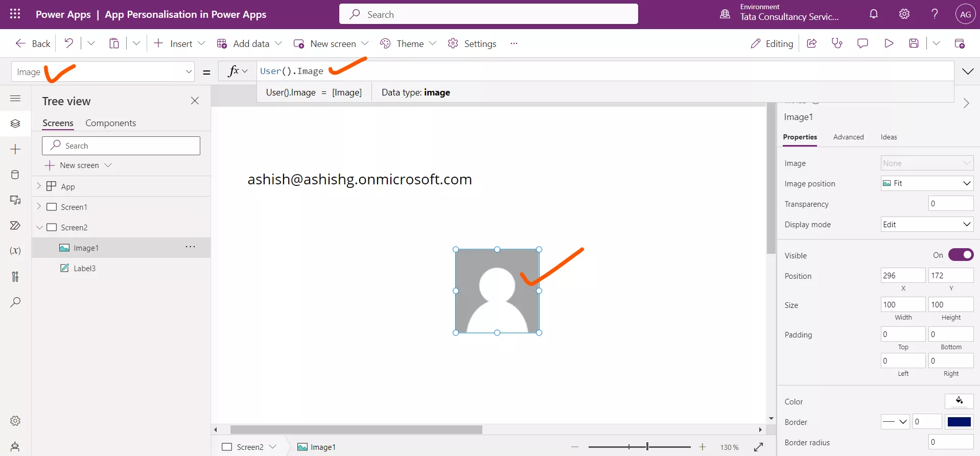Open the Border style dropdown

point(895,422)
